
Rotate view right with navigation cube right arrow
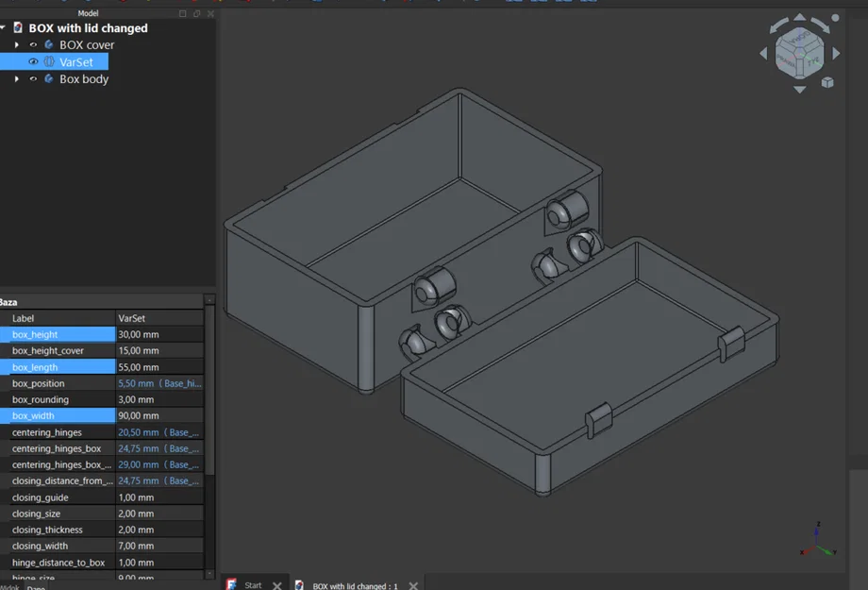click(836, 53)
